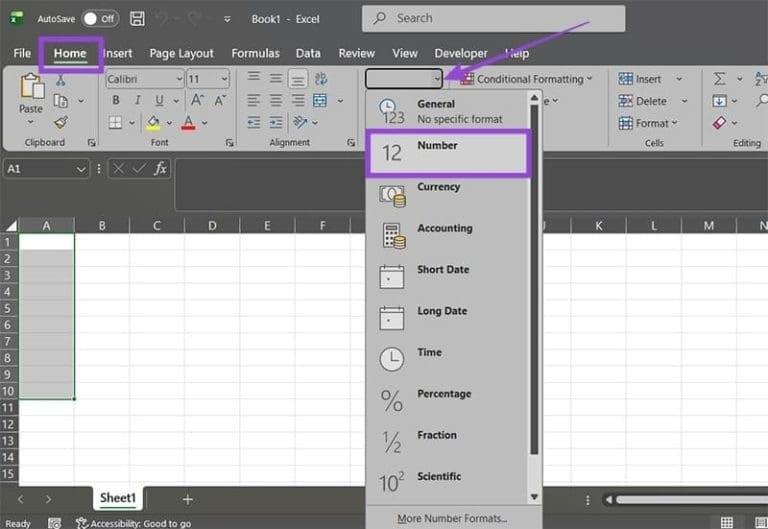Add a new sheet with plus button
This screenshot has height=529, width=768.
[187, 499]
